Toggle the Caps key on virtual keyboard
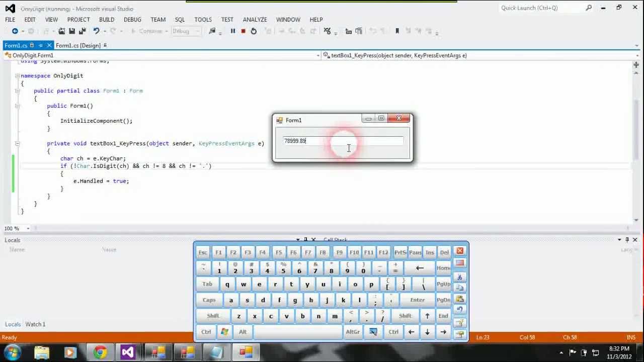 point(209,300)
